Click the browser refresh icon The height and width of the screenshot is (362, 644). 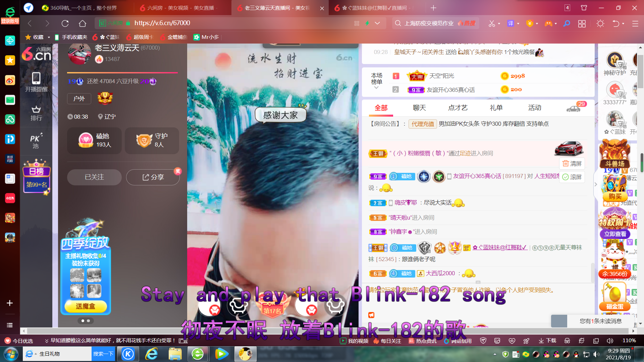[65, 23]
